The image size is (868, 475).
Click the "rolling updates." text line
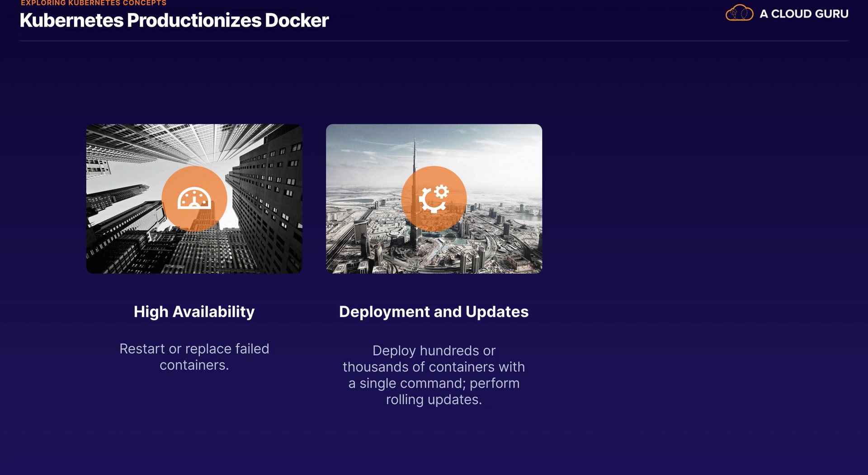[x=434, y=399]
